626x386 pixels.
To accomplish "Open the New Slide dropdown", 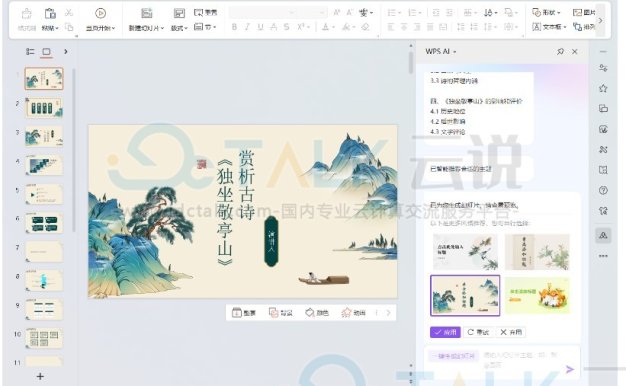I will click(x=162, y=28).
